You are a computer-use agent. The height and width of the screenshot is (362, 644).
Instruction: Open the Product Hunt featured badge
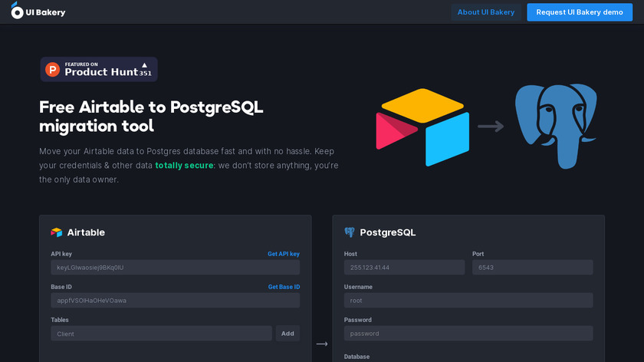[x=99, y=70]
